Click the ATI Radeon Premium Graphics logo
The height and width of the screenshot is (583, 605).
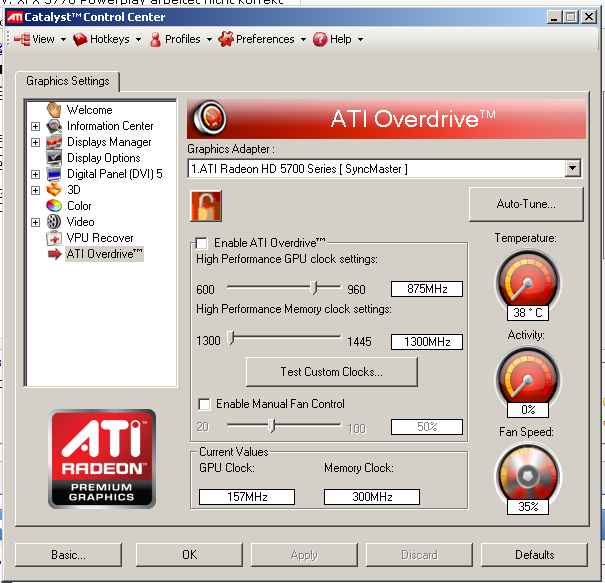click(x=102, y=458)
